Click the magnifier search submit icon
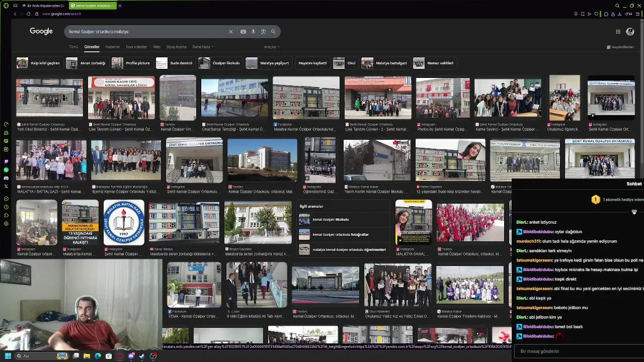Screen dimensions: 644x362 pos(273,32)
